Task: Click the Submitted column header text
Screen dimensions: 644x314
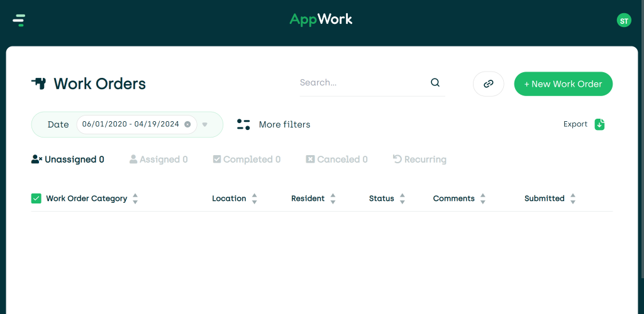Action: click(x=545, y=198)
